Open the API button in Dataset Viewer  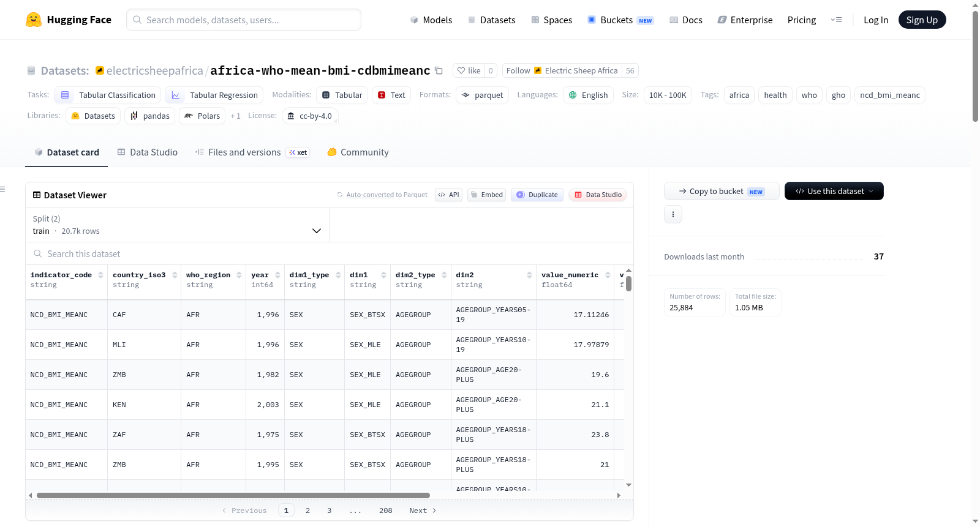[x=448, y=195]
